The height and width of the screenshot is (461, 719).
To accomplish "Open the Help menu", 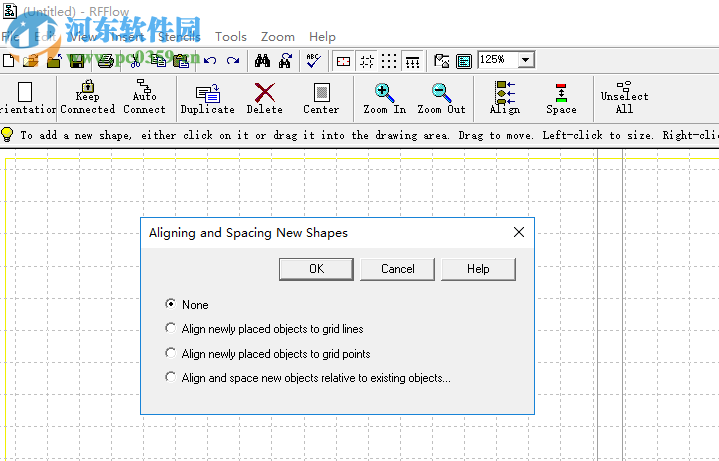I will click(322, 37).
